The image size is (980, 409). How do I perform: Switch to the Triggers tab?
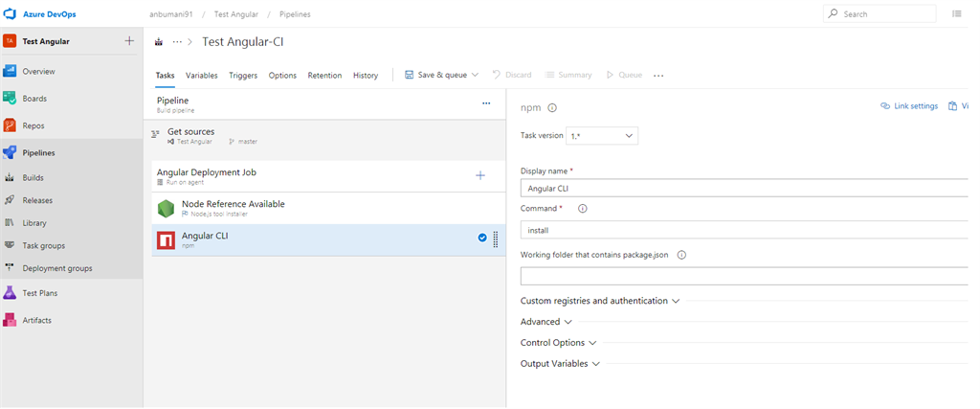(243, 76)
